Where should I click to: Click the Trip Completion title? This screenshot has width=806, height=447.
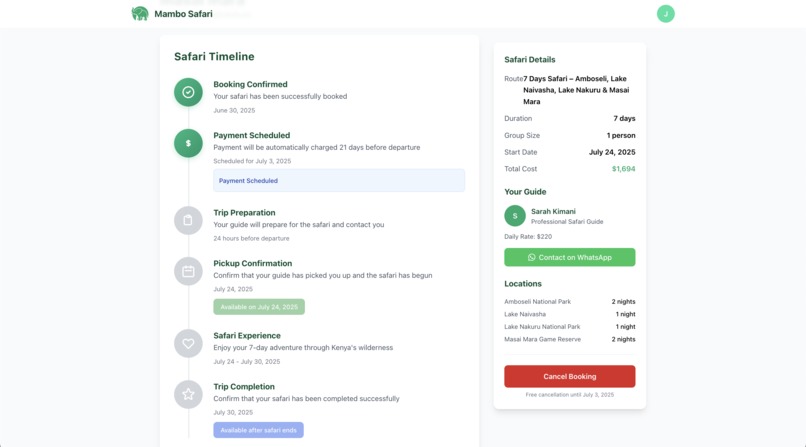tap(244, 386)
